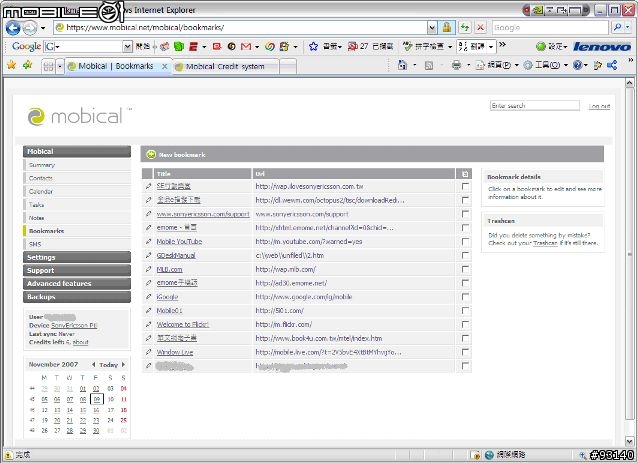
Task: Open the Mobile YouTube bookmark link
Action: pos(179,242)
